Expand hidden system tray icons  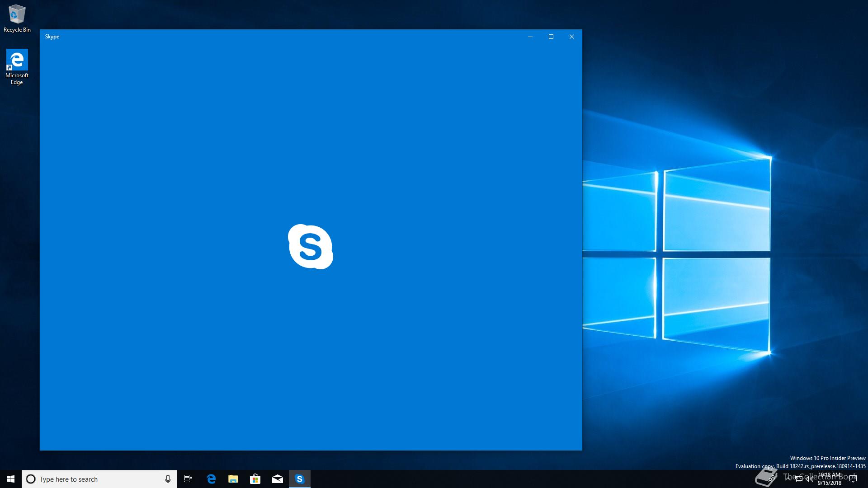[x=788, y=479]
